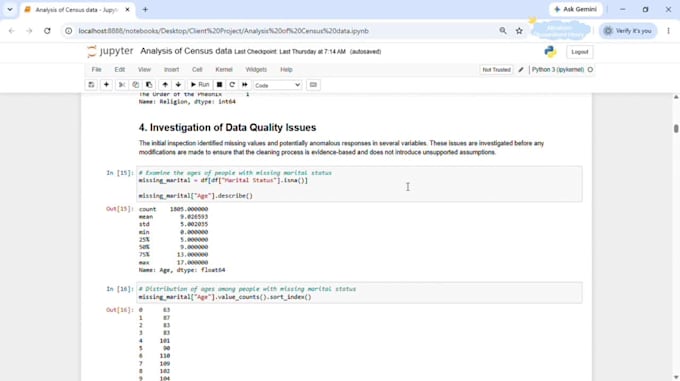This screenshot has height=381, width=680.
Task: Open the Widgets menu
Action: click(256, 70)
